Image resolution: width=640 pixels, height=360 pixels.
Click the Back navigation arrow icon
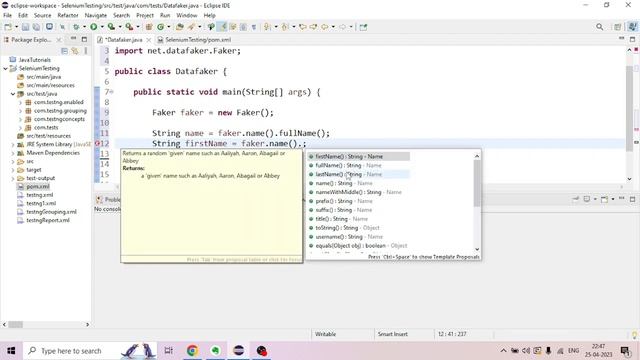point(324,27)
